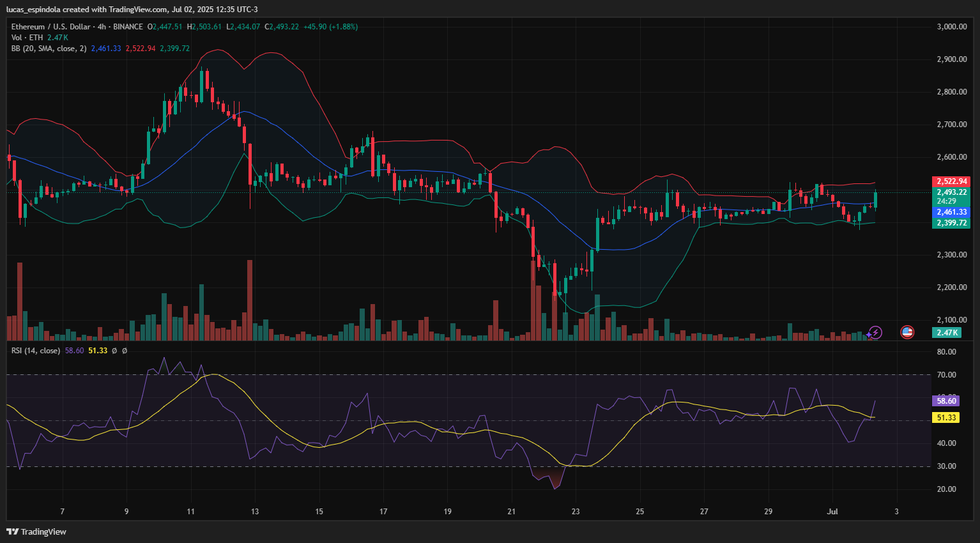The height and width of the screenshot is (543, 980).
Task: Click the green 2,399.72 lower band label
Action: pyautogui.click(x=951, y=223)
